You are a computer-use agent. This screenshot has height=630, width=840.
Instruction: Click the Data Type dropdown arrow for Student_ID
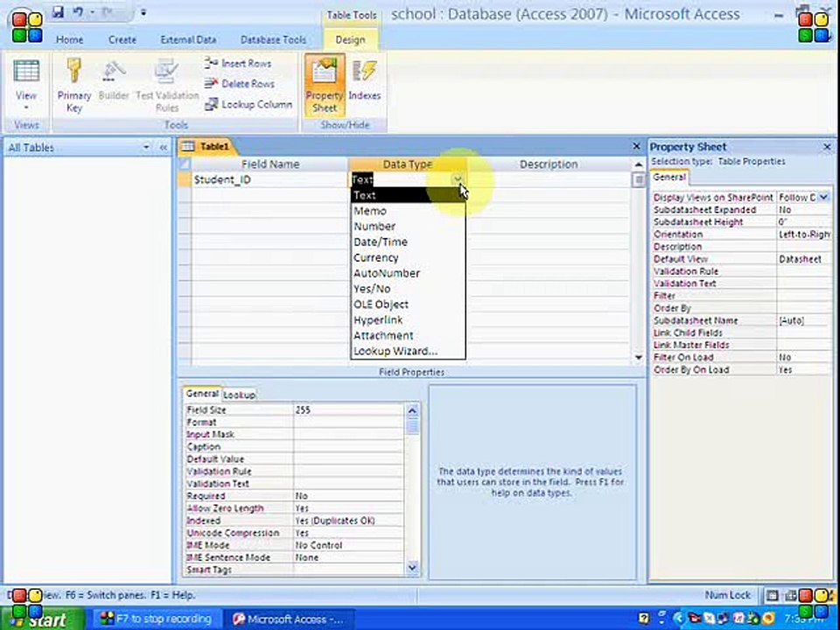(x=458, y=179)
